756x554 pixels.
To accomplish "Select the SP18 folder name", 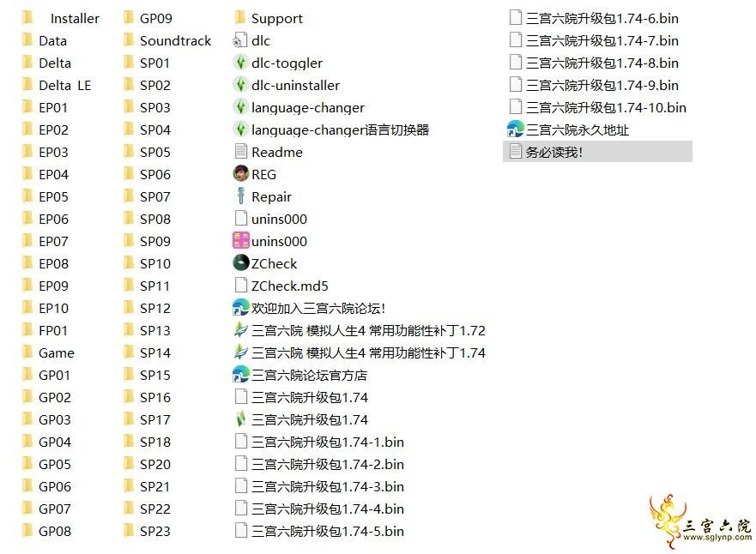I will (154, 443).
